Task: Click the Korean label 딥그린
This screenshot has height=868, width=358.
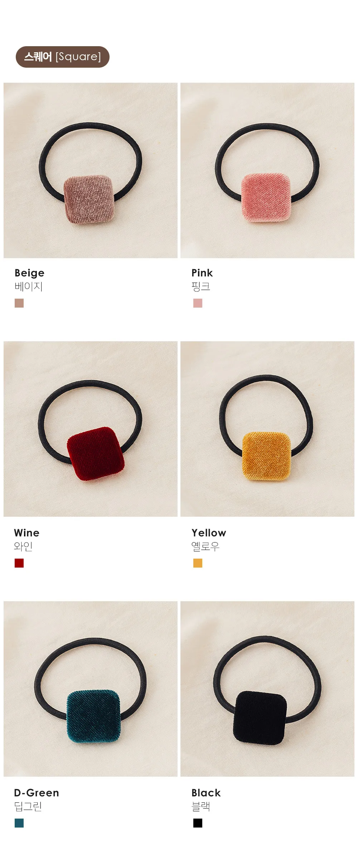Action: [x=28, y=806]
